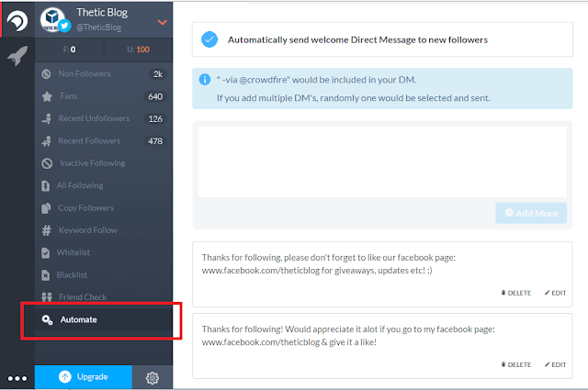Click the Copy Followers icon

[x=46, y=208]
